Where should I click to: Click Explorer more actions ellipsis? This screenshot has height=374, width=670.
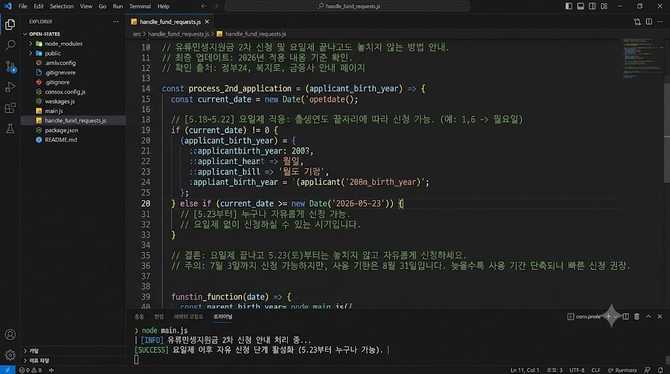pyautogui.click(x=116, y=21)
